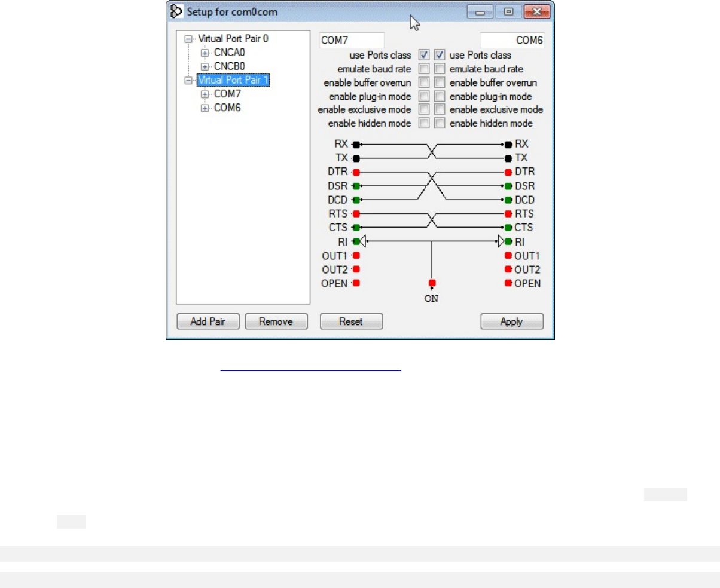
Task: Click the COM7 side OUT2 red pin
Action: coord(356,269)
